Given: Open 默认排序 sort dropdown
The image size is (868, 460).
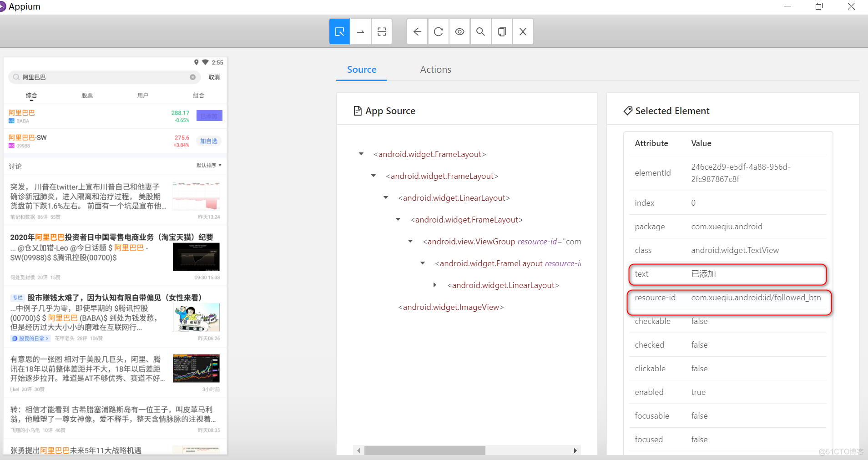Looking at the screenshot, I should click(209, 166).
